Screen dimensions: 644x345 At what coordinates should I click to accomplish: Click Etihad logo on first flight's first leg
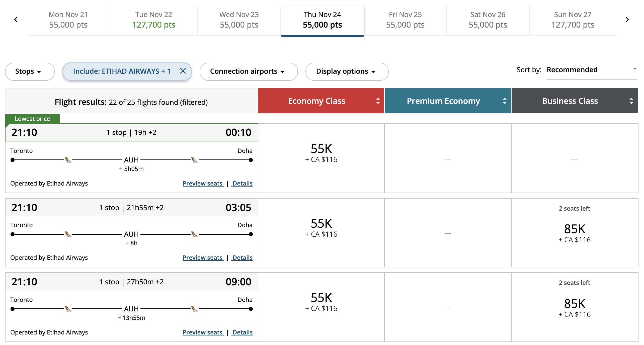(x=68, y=160)
